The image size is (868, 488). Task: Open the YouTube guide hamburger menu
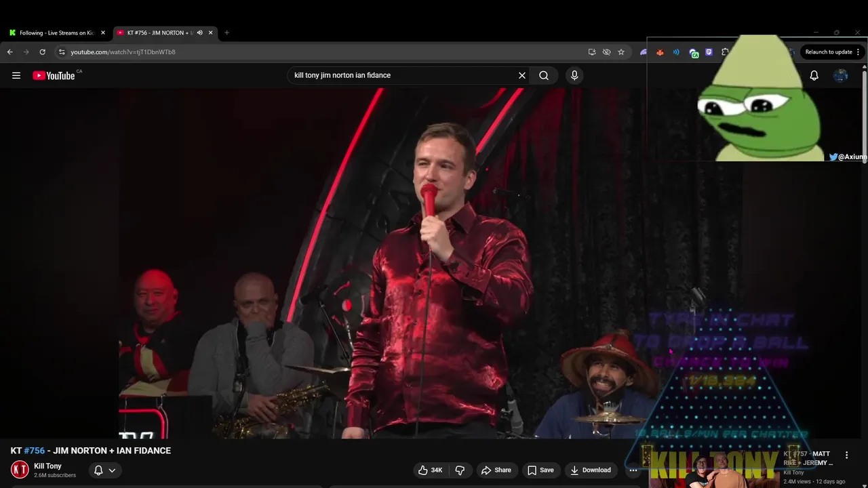(16, 75)
